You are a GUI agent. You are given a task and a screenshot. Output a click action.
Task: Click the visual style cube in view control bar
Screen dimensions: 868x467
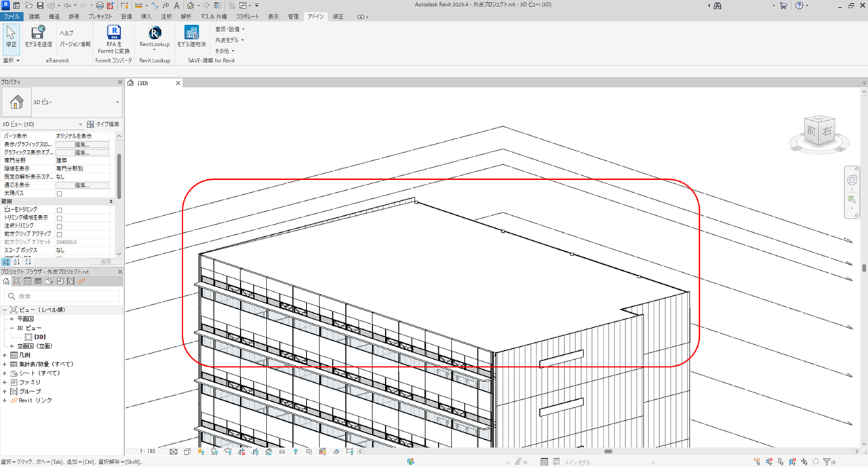(x=187, y=451)
